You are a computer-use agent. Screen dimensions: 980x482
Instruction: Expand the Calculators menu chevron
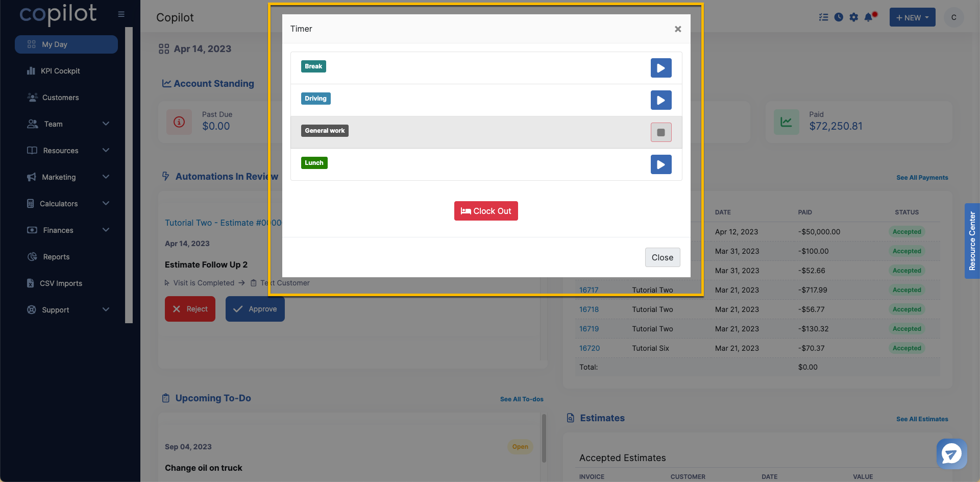pos(106,203)
